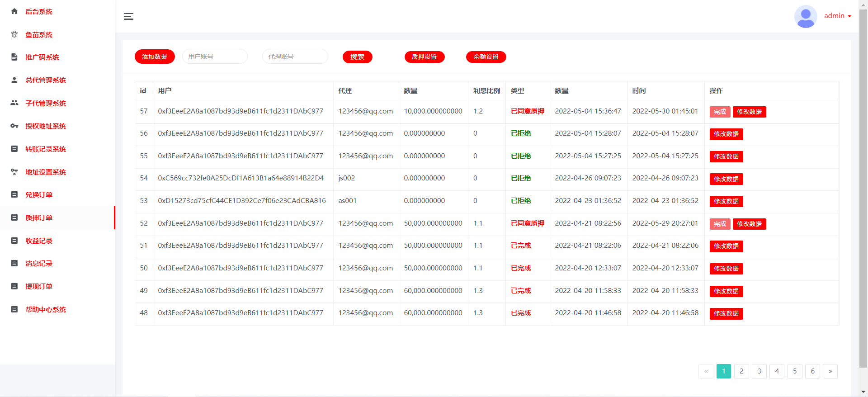Viewport: 868px width, 397px height.
Task: Click the document icon beside 推广码系统
Action: (x=14, y=57)
